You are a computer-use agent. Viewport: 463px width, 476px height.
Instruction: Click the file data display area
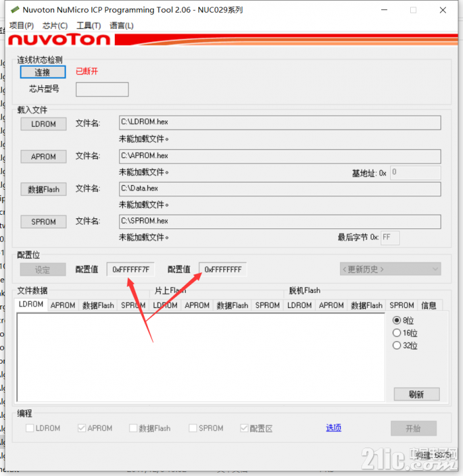[x=201, y=357]
